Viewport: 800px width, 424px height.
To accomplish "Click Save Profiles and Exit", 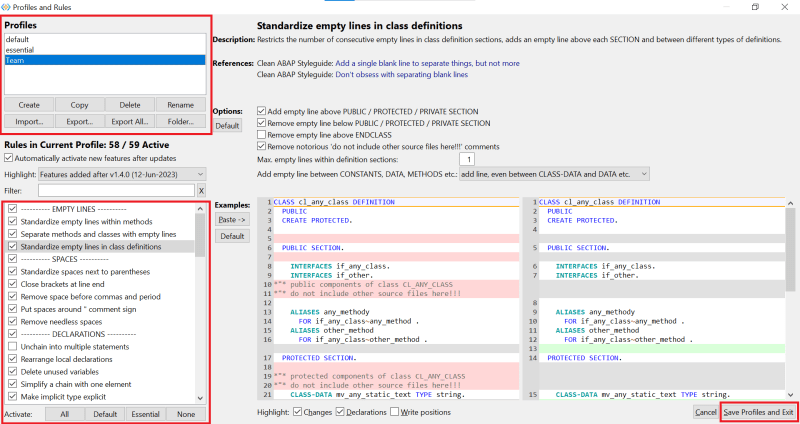I will 759,412.
